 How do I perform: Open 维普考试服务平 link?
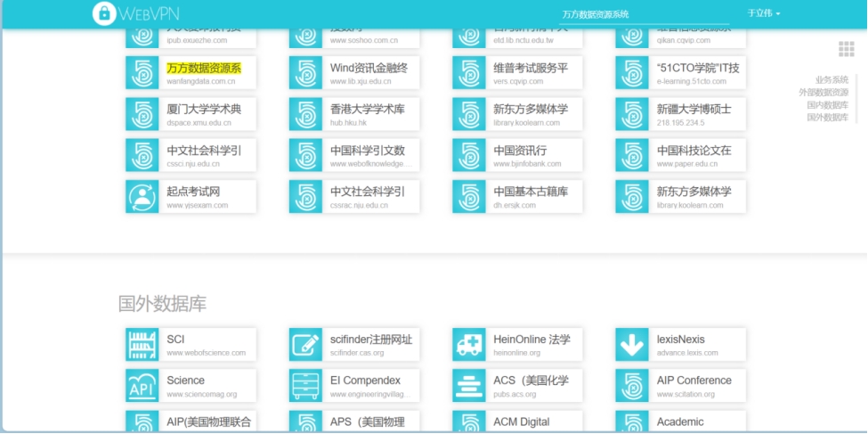pyautogui.click(x=531, y=69)
